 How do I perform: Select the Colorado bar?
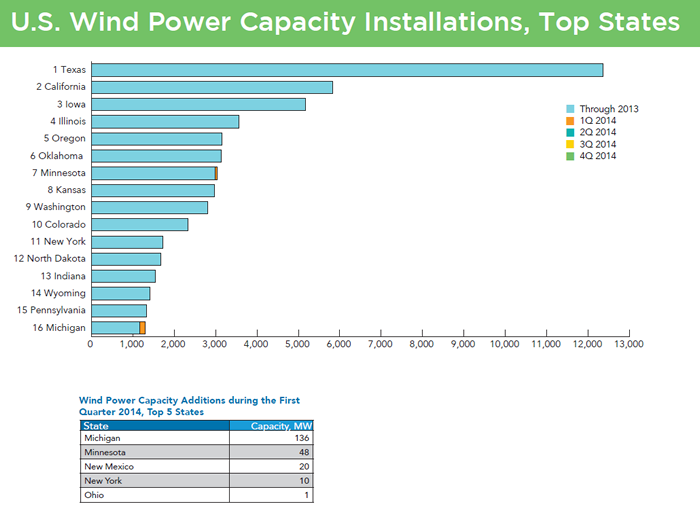coord(140,225)
